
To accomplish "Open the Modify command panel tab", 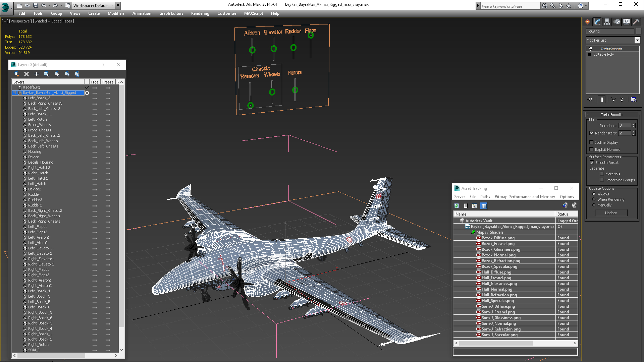I will (597, 22).
